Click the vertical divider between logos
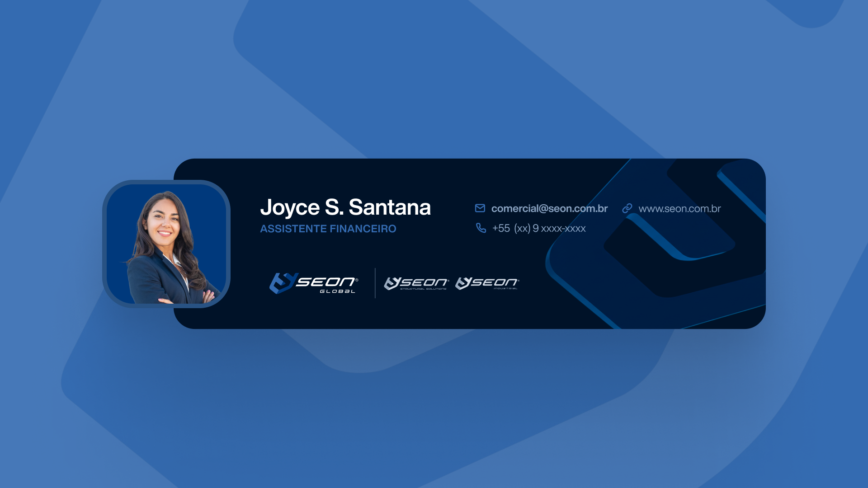Screen dimensions: 868x488 (375, 283)
